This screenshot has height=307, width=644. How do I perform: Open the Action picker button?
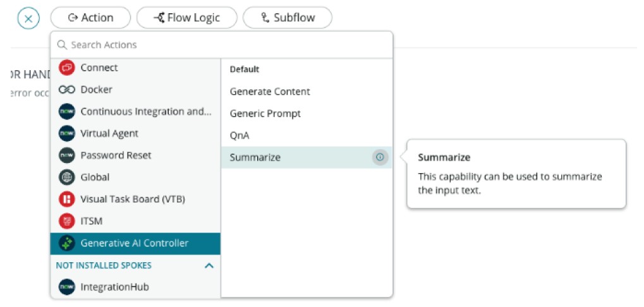pyautogui.click(x=90, y=18)
